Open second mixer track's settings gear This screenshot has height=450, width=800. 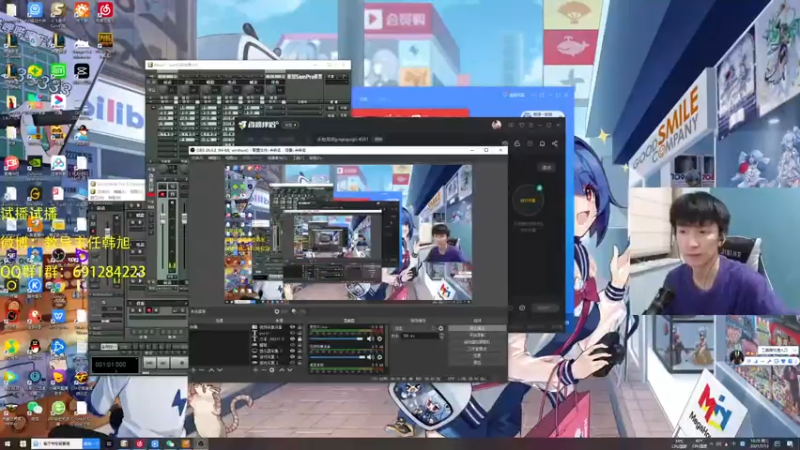[380, 357]
